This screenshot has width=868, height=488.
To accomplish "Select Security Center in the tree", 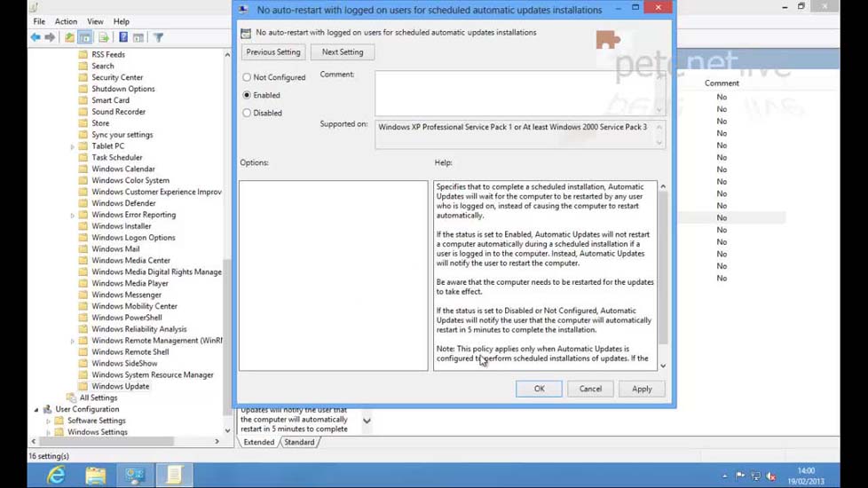I will pos(117,77).
